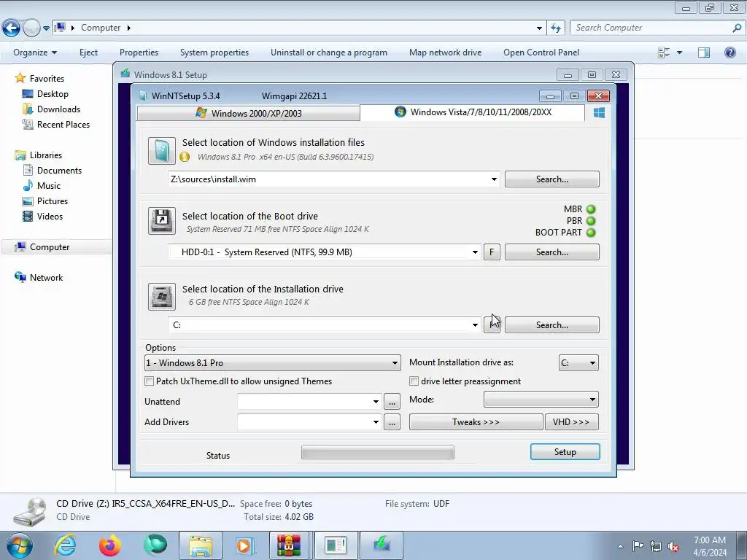
Task: Click Search for Installation drive location
Action: point(552,325)
